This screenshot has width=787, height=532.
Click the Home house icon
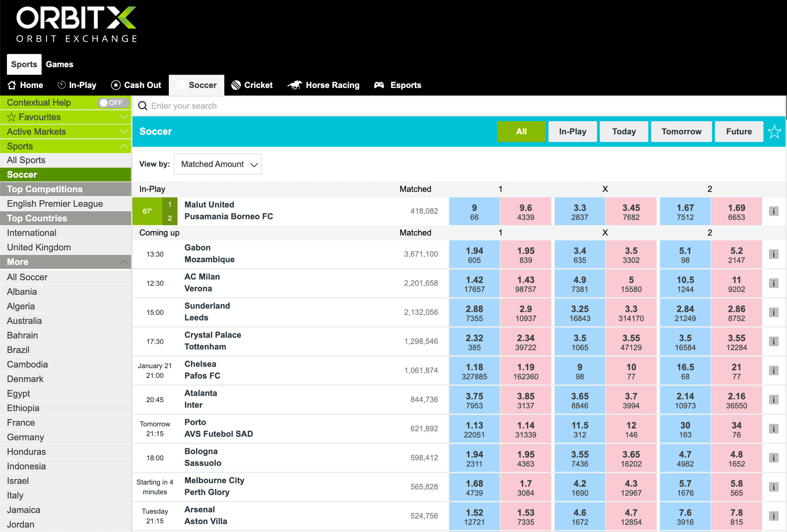(x=12, y=85)
